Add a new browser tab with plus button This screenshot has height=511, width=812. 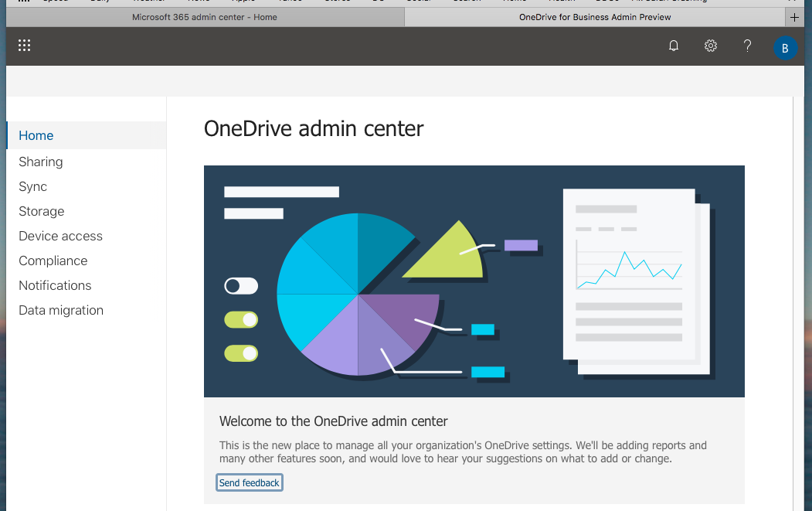point(794,17)
